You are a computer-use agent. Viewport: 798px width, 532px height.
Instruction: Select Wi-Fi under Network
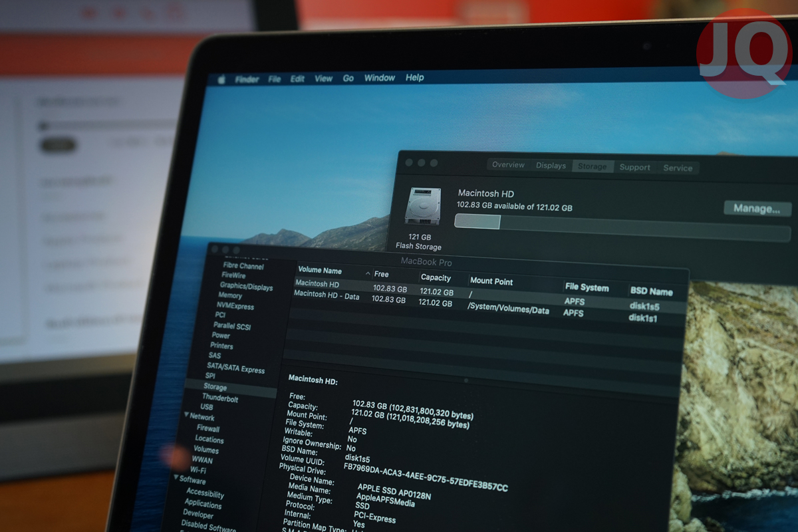tap(198, 469)
